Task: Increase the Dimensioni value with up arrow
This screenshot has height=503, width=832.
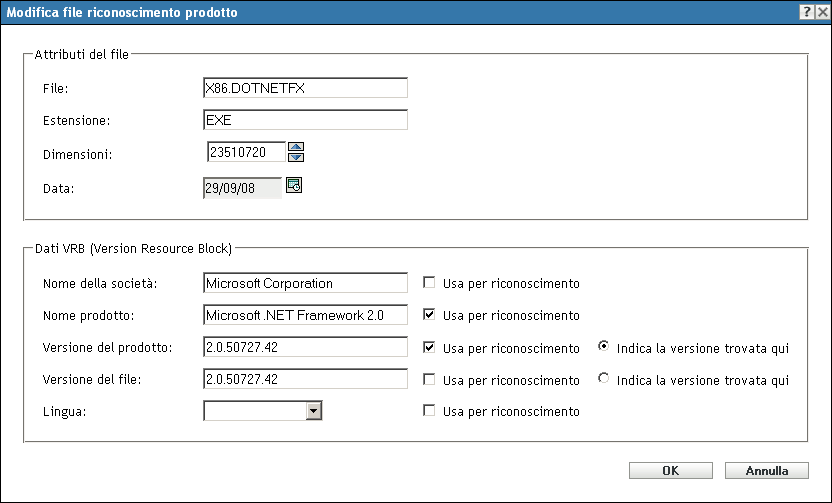Action: pyautogui.click(x=295, y=147)
